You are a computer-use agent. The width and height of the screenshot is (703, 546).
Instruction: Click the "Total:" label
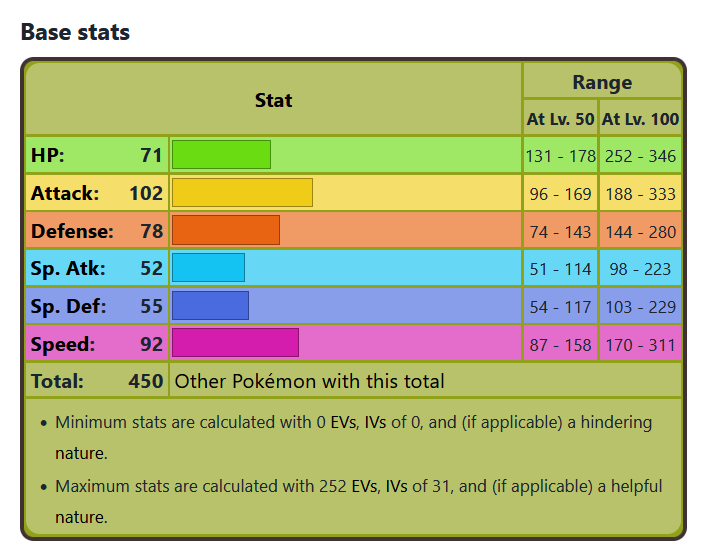57,381
